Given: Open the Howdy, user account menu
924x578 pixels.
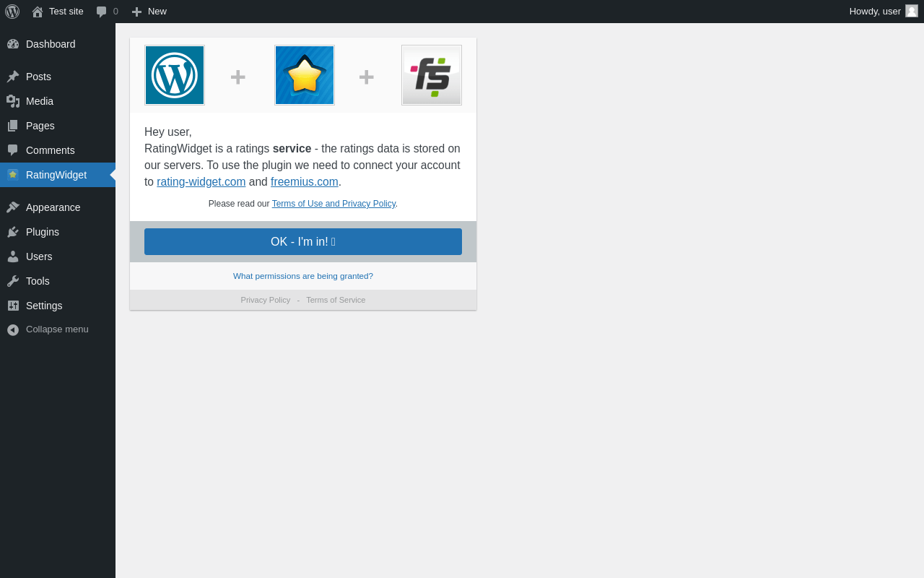Looking at the screenshot, I should tap(884, 12).
